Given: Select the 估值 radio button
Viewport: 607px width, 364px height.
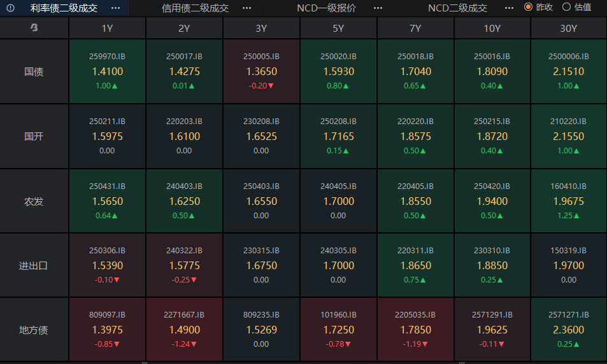Looking at the screenshot, I should click(566, 7).
